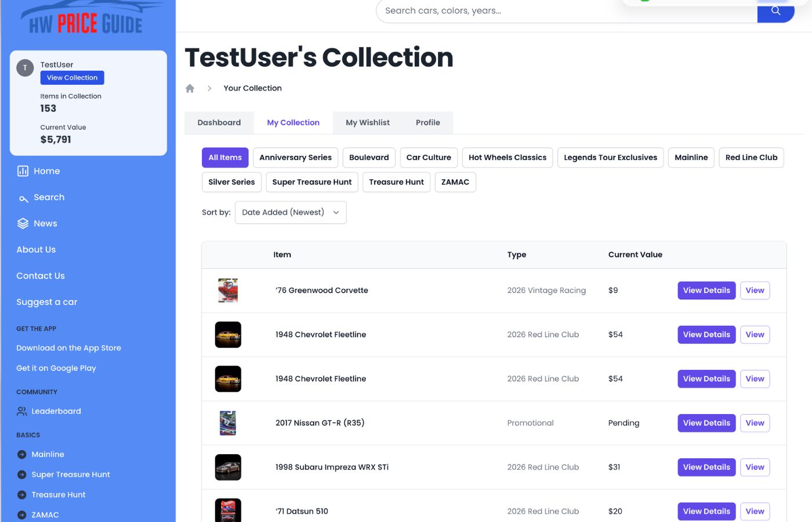Select the All Items filter
Image resolution: width=812 pixels, height=522 pixels.
[x=225, y=158]
